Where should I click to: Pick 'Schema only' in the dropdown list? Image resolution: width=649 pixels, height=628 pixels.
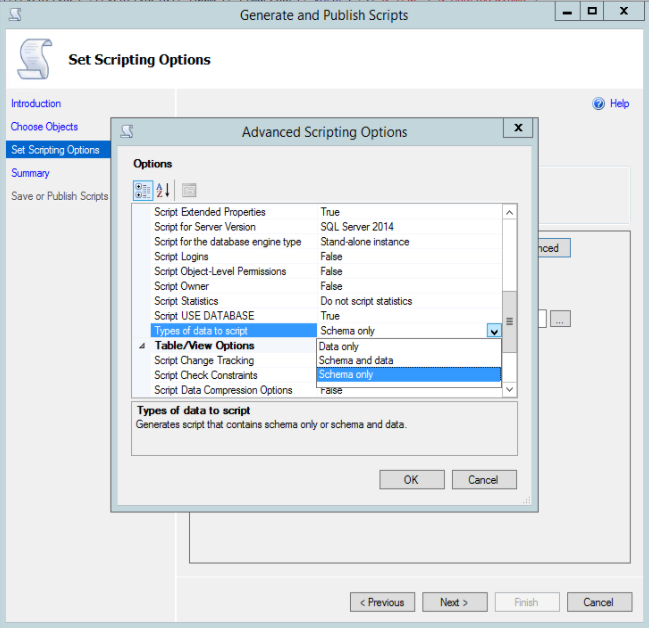[x=345, y=375]
